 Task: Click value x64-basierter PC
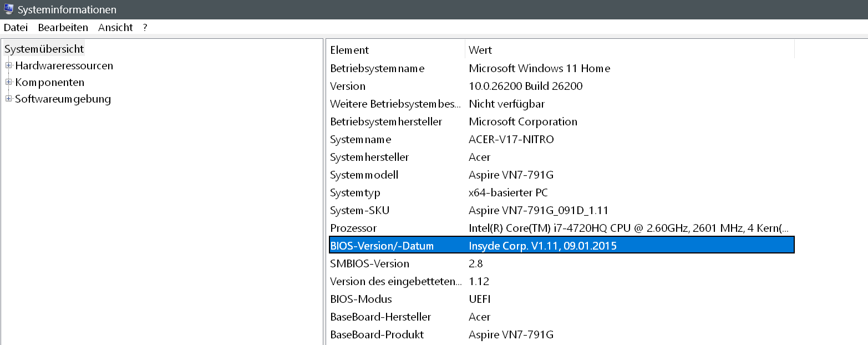(x=509, y=192)
